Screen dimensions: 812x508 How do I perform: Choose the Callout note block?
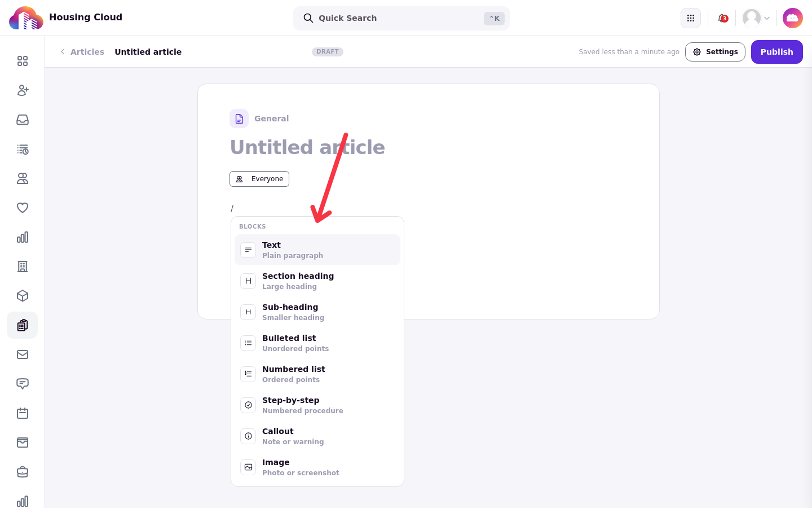pos(317,436)
